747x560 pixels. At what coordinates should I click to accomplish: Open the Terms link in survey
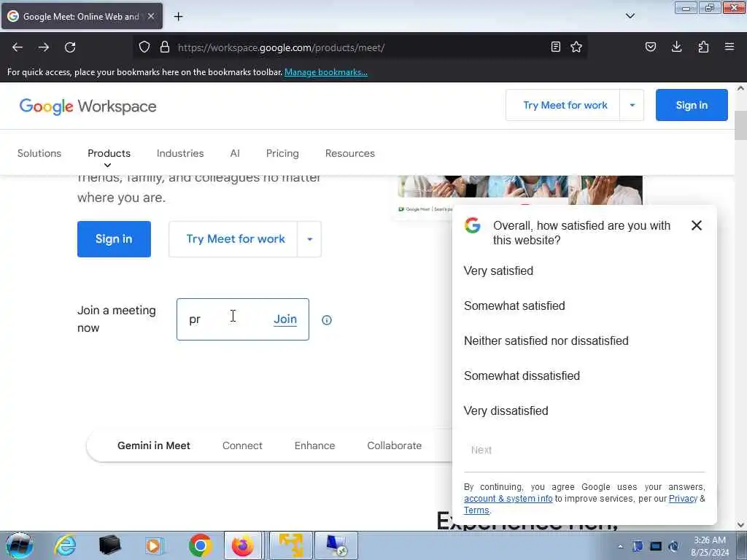click(476, 510)
